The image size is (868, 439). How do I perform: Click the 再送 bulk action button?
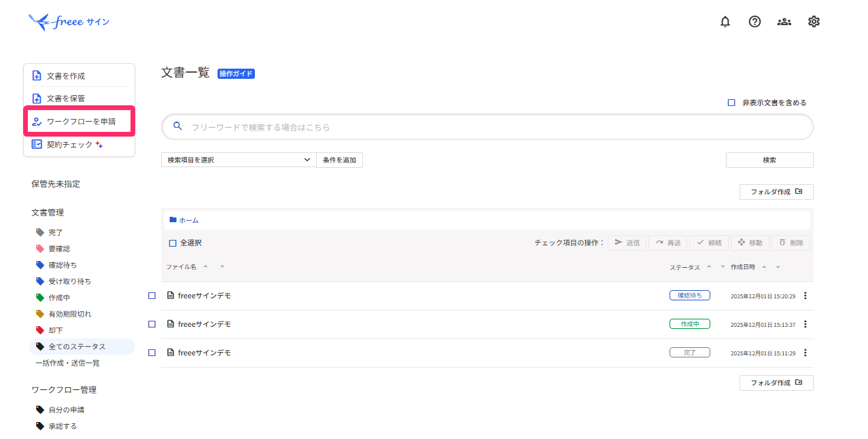click(667, 243)
